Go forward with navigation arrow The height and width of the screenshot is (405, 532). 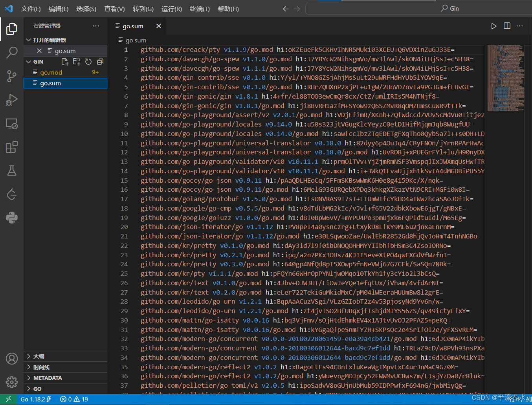pyautogui.click(x=297, y=9)
